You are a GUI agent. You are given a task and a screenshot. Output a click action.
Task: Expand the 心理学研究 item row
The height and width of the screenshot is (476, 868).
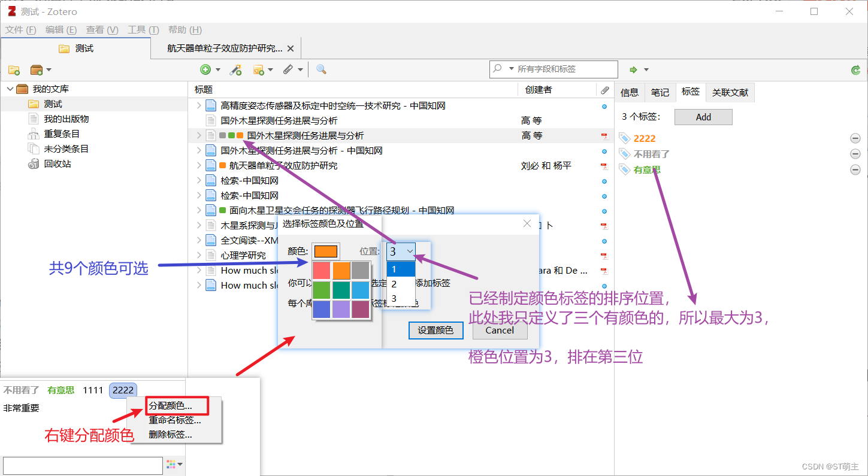[x=199, y=255]
